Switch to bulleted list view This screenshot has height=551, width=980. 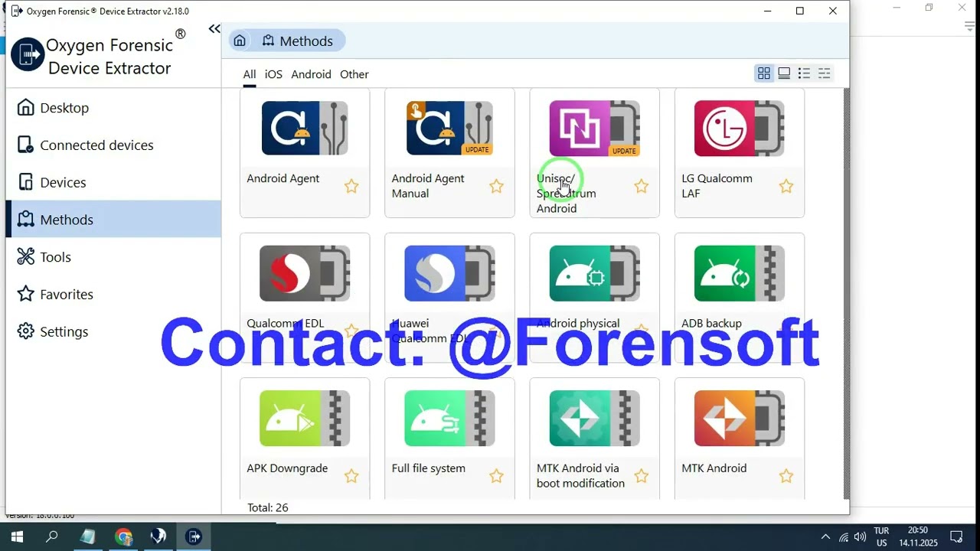pyautogui.click(x=804, y=73)
